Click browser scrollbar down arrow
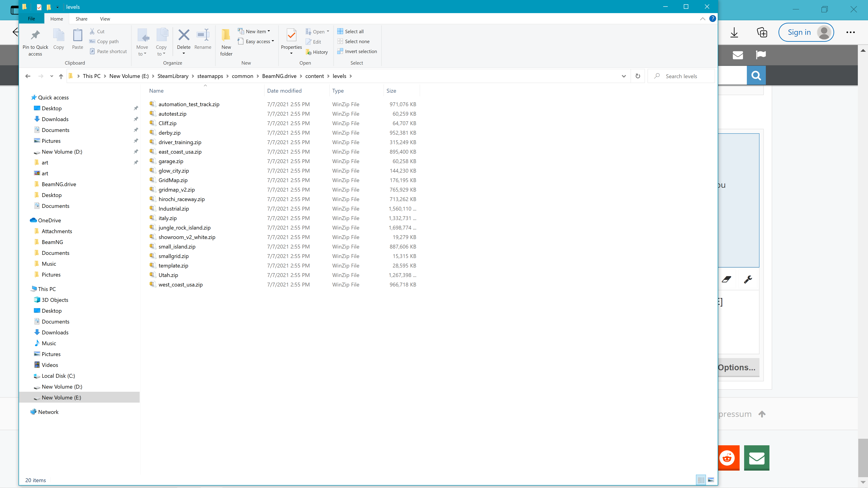868x488 pixels. pyautogui.click(x=863, y=483)
